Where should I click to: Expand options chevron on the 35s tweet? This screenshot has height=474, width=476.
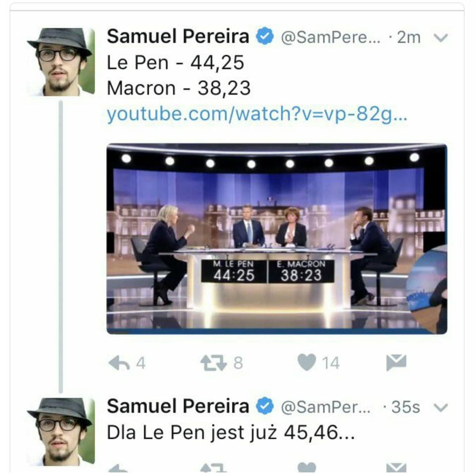tap(440, 408)
